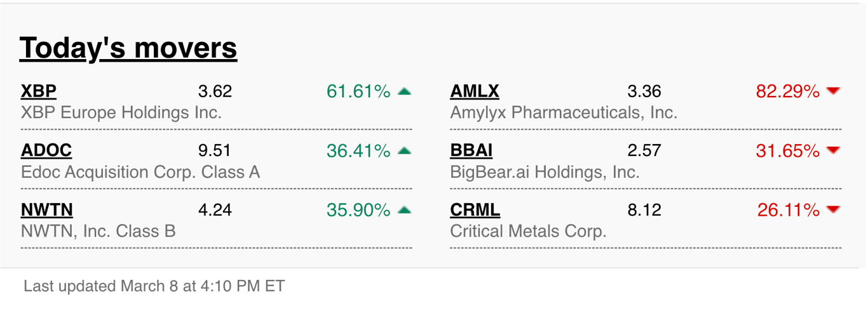Click the red down arrow beside CRML
Image resolution: width=868 pixels, height=311 pixels.
tap(834, 210)
